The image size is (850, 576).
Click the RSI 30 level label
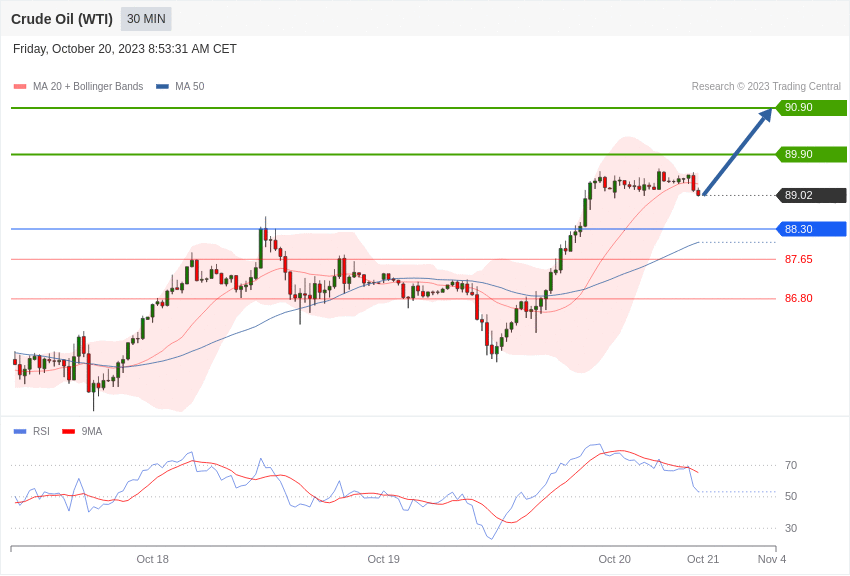pyautogui.click(x=791, y=528)
